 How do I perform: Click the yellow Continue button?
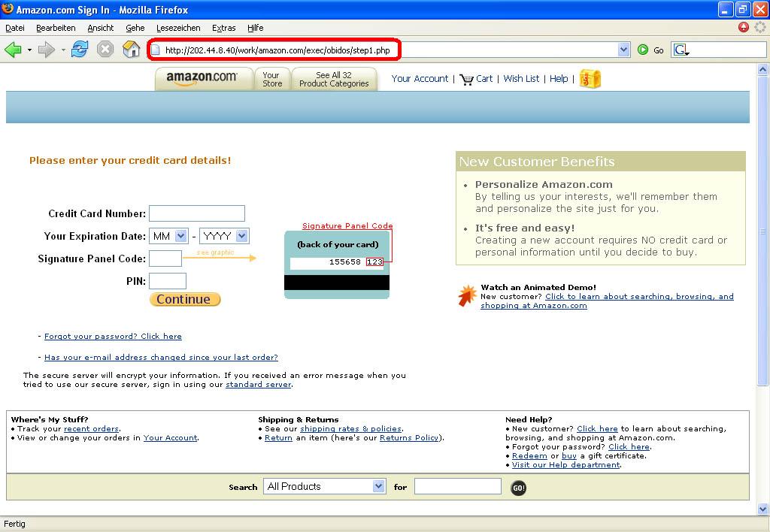(x=185, y=299)
